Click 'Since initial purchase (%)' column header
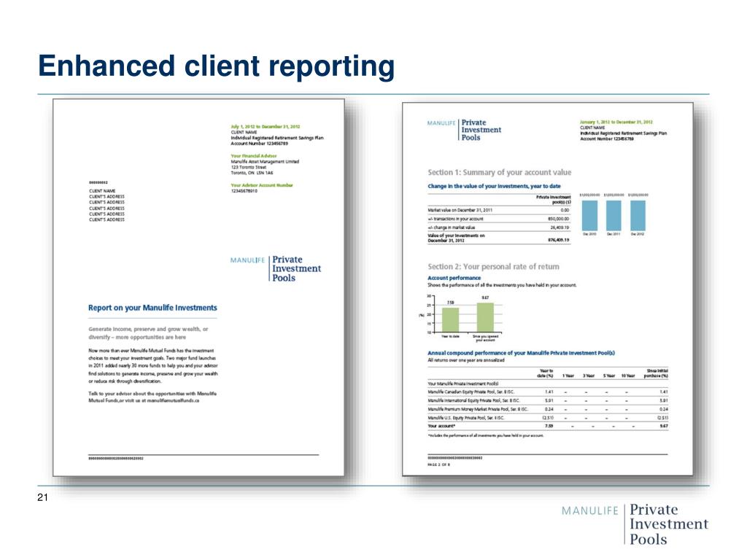 [x=656, y=373]
